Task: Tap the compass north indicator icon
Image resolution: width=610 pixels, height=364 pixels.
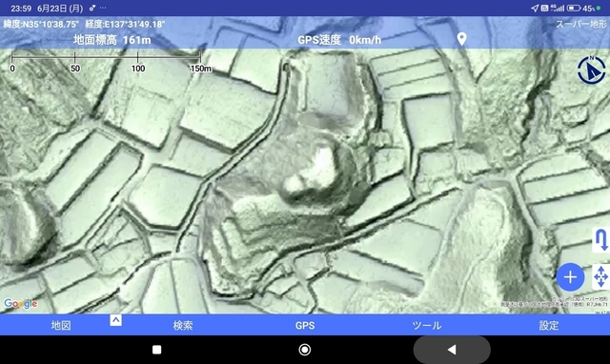Action: [x=591, y=71]
